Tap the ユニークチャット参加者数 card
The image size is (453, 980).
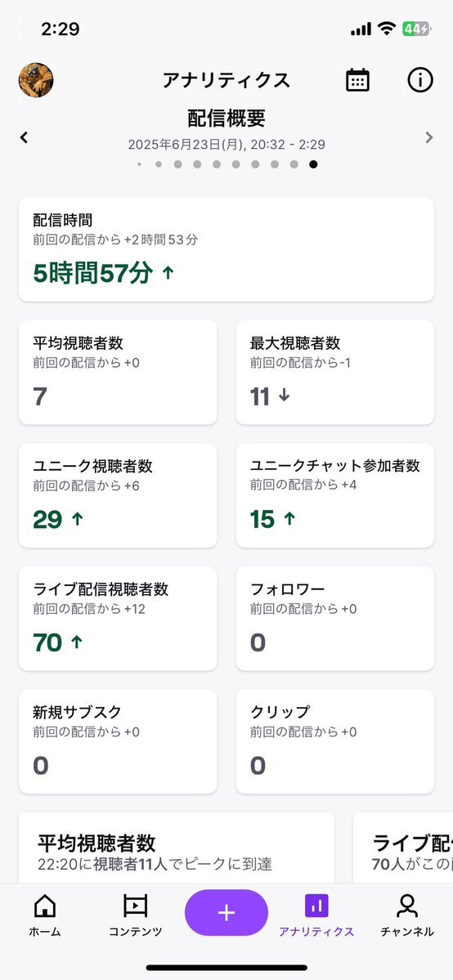pyautogui.click(x=334, y=495)
